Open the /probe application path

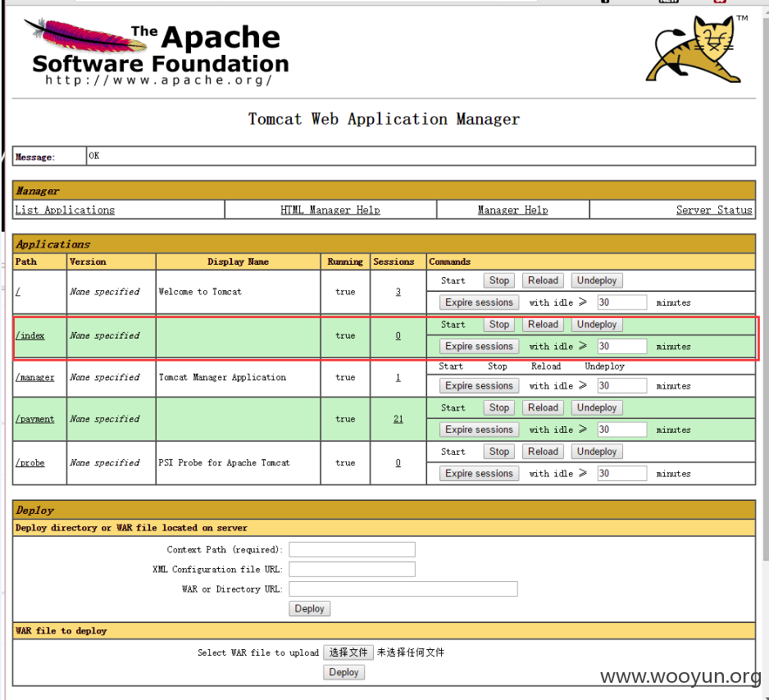[30, 463]
